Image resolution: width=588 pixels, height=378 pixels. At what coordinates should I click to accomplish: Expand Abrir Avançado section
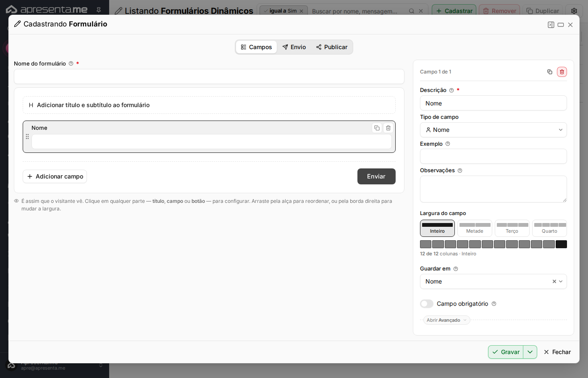[446, 320]
